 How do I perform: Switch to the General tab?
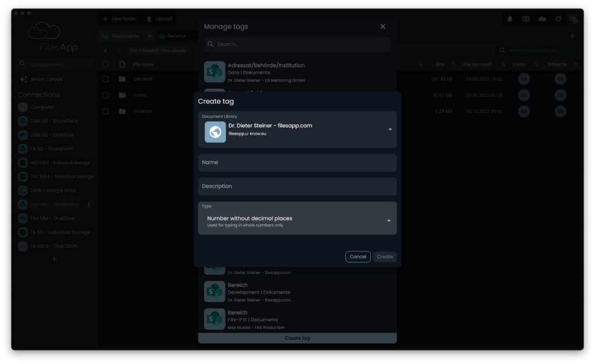click(177, 36)
